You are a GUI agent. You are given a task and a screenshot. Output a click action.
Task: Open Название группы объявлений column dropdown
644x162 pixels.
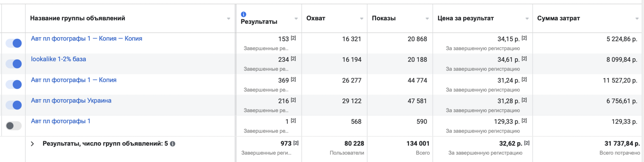coord(228,18)
